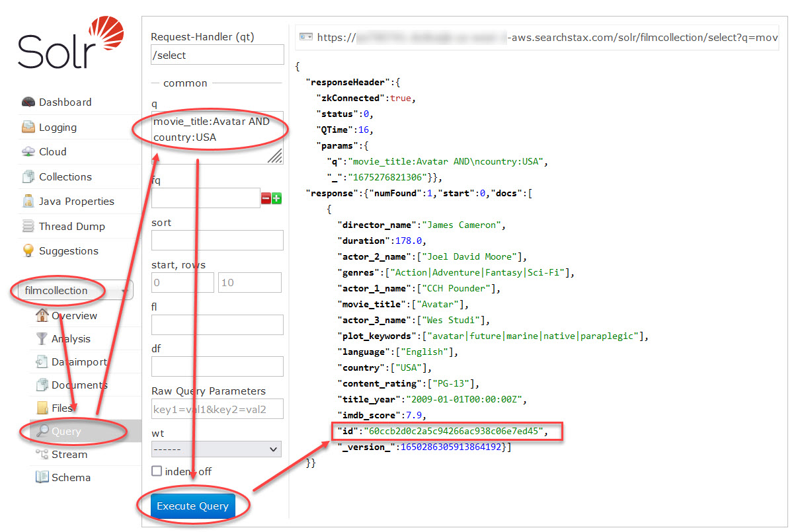This screenshot has height=532, width=800.
Task: Select the Analysis menu item
Action: coord(71,338)
